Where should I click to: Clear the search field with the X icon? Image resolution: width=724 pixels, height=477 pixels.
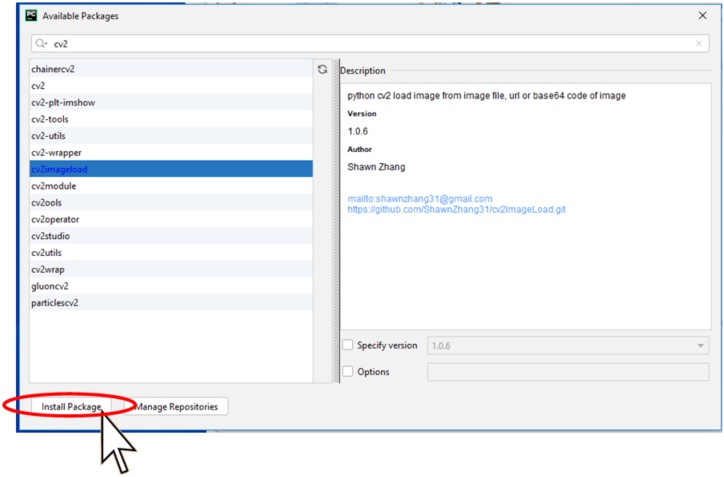click(698, 44)
